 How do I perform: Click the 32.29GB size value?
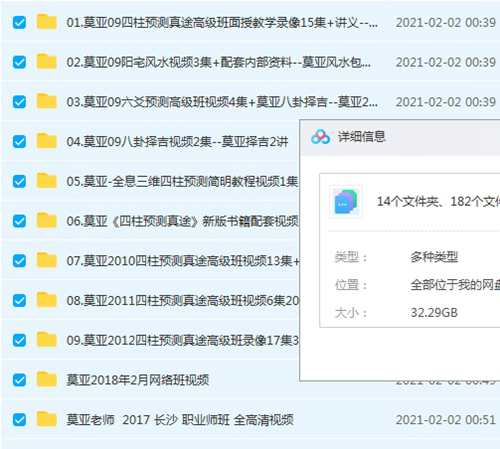(434, 313)
